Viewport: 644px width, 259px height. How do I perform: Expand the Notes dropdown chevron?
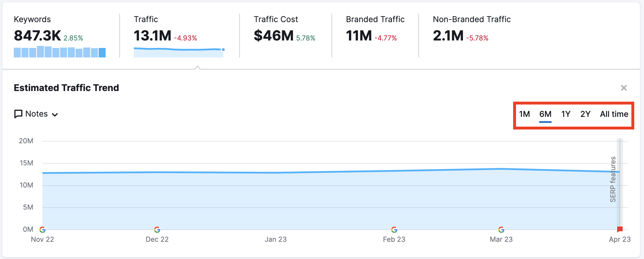(55, 115)
